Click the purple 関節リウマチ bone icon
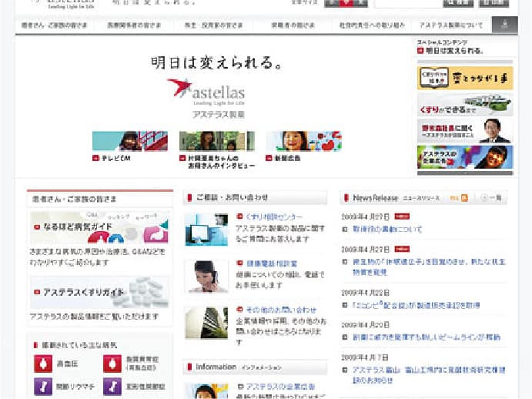The image size is (532, 399). tap(43, 387)
